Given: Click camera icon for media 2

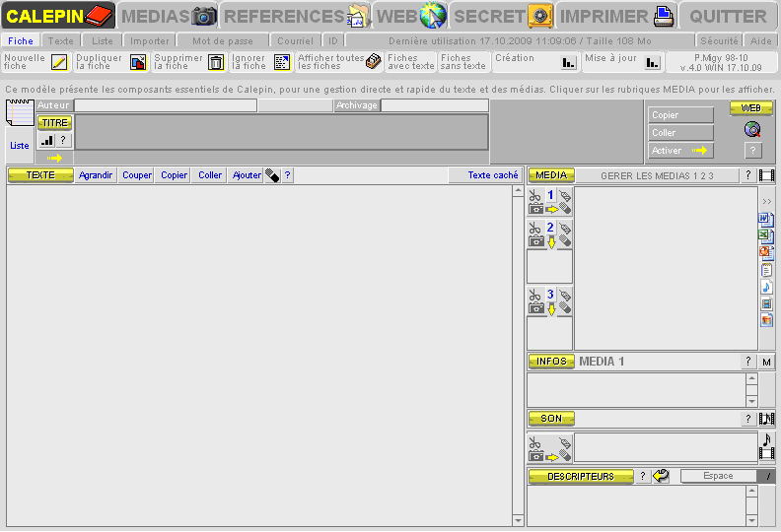Looking at the screenshot, I should click(x=535, y=241).
